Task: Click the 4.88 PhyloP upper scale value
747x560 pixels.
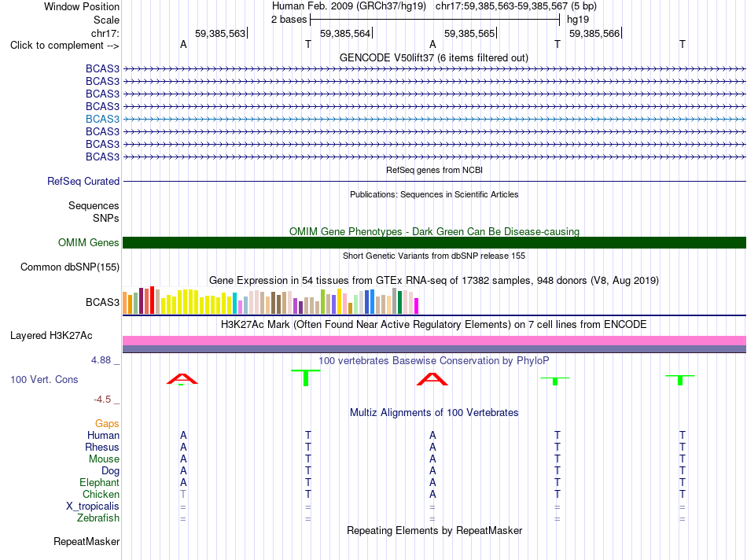Action: (x=101, y=360)
